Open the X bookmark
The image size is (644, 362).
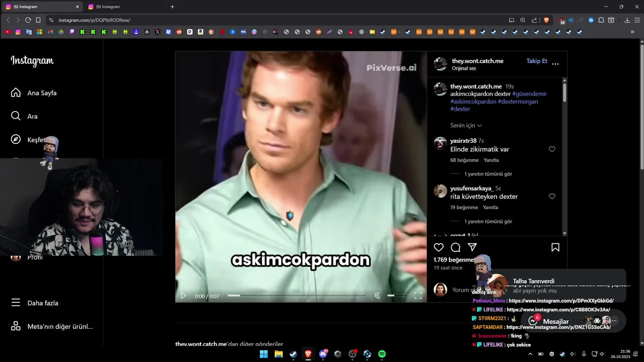tap(157, 32)
